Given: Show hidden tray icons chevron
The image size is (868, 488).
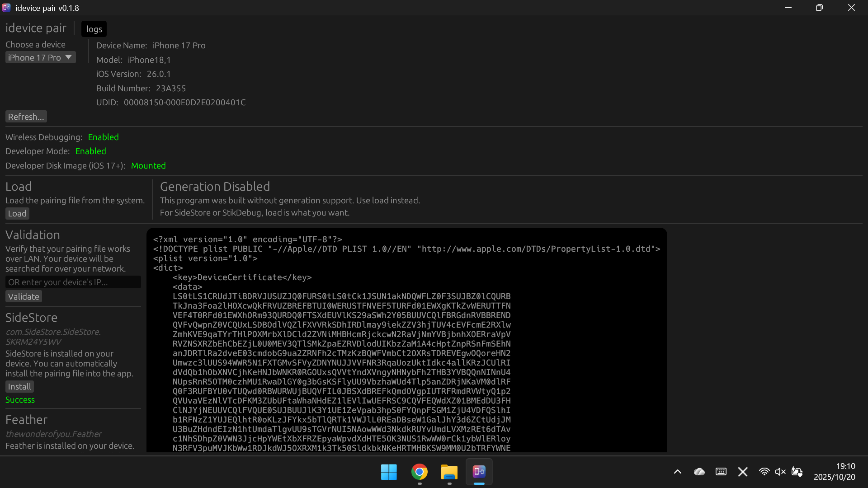Looking at the screenshot, I should pyautogui.click(x=677, y=472).
